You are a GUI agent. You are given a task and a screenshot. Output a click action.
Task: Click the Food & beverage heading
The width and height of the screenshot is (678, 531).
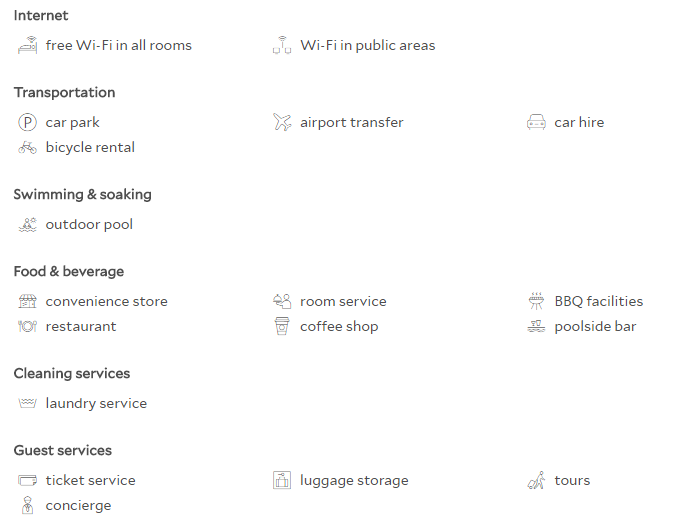point(69,272)
